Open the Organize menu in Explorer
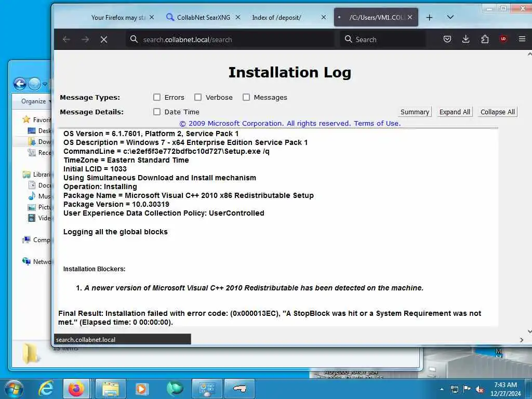The height and width of the screenshot is (399, 532). [36, 101]
